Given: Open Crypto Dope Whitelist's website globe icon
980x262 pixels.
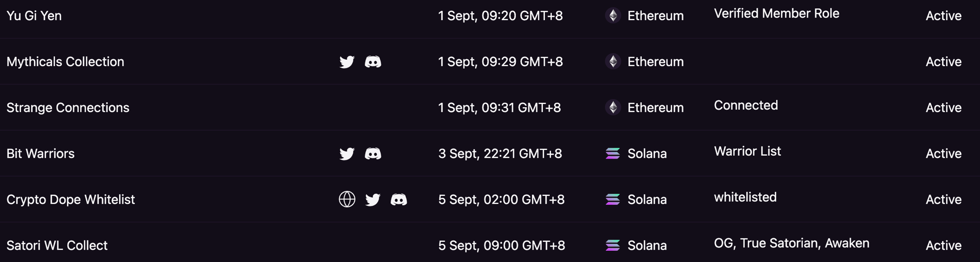Looking at the screenshot, I should tap(347, 199).
